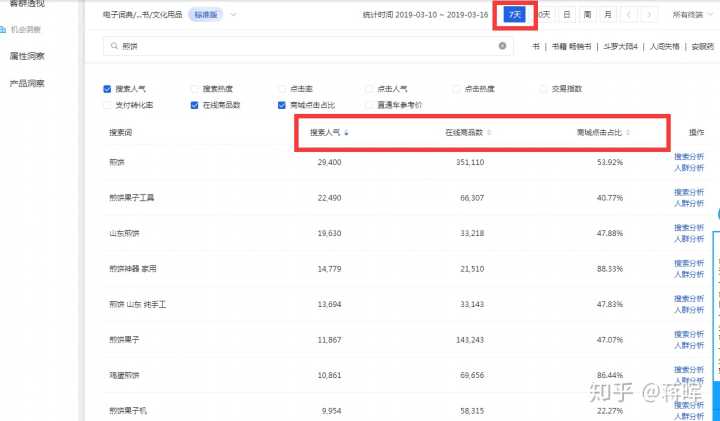Switch to the 周 time range tab
The height and width of the screenshot is (421, 720).
coord(587,15)
